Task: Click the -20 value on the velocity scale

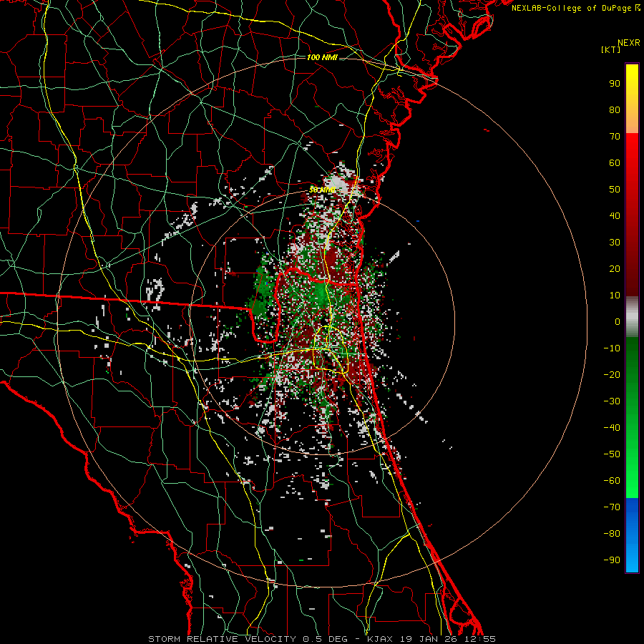Action: 612,375
